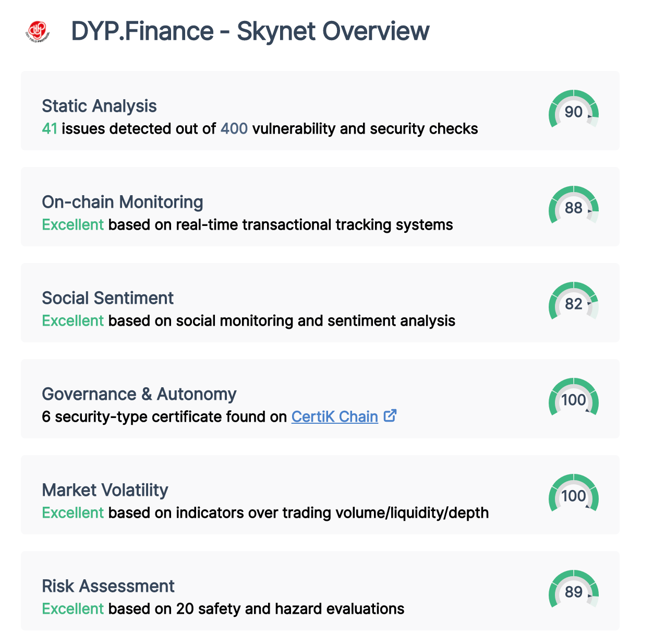Open the CertiK Chain link

click(x=334, y=416)
